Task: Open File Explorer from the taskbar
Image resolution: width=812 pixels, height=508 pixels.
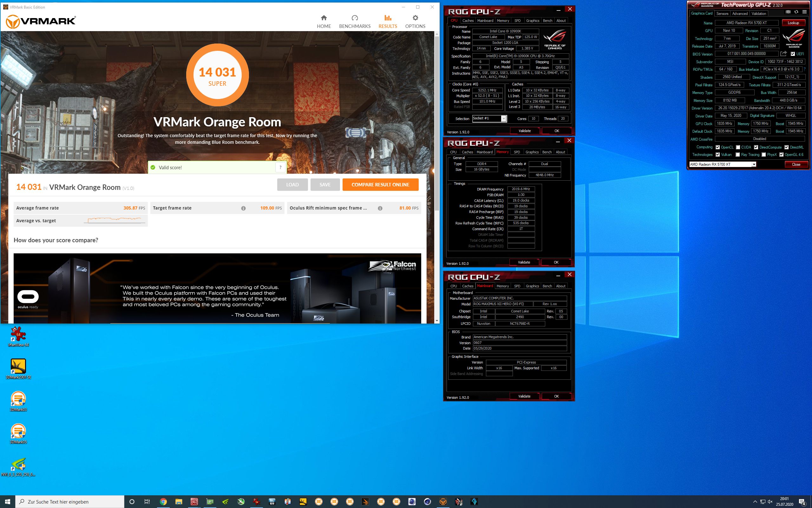Action: [179, 502]
